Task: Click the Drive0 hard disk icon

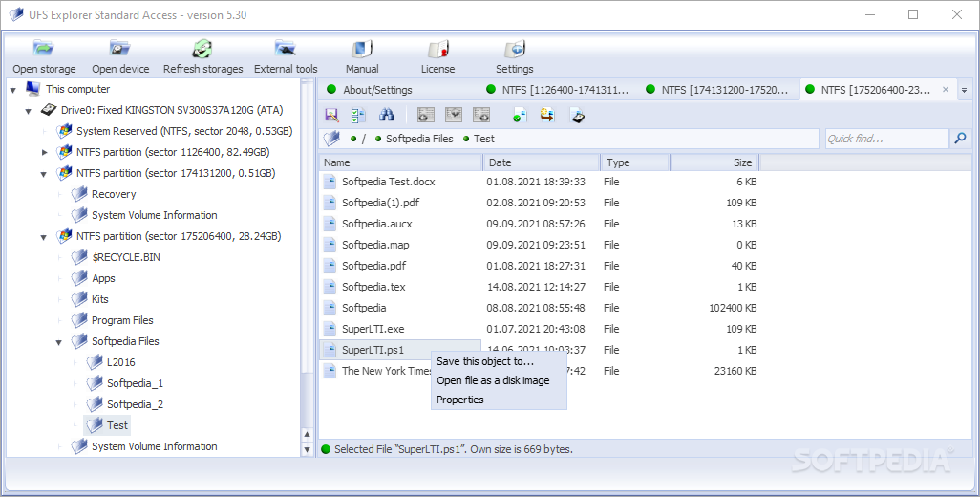Action: [49, 110]
